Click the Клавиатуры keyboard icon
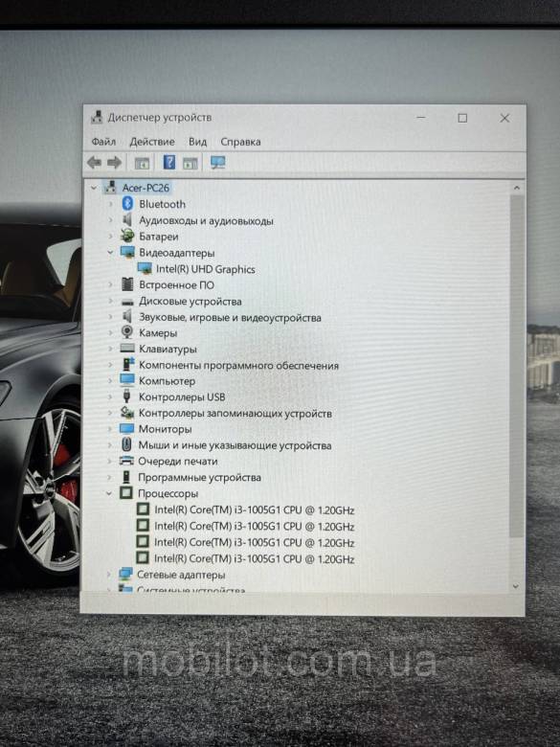The width and height of the screenshot is (560, 747). pyautogui.click(x=127, y=349)
